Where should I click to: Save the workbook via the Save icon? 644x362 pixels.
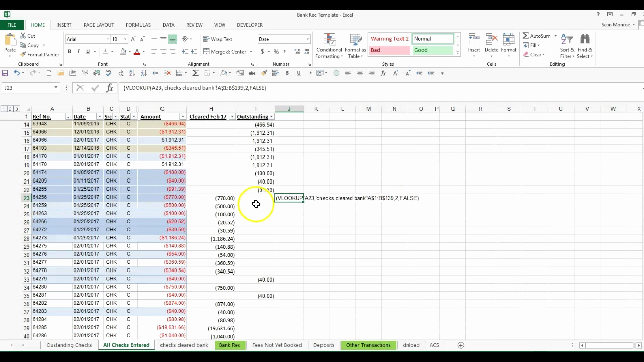[5, 73]
